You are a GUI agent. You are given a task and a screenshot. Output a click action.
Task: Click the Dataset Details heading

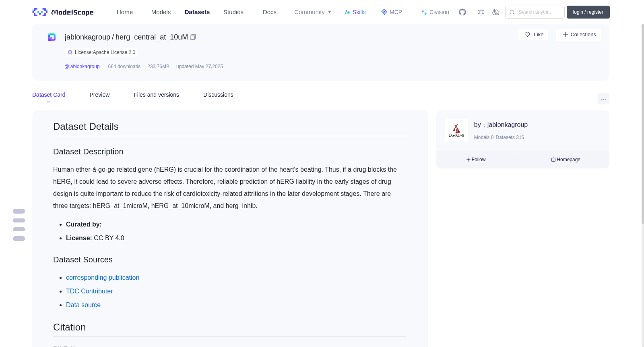[x=86, y=127]
